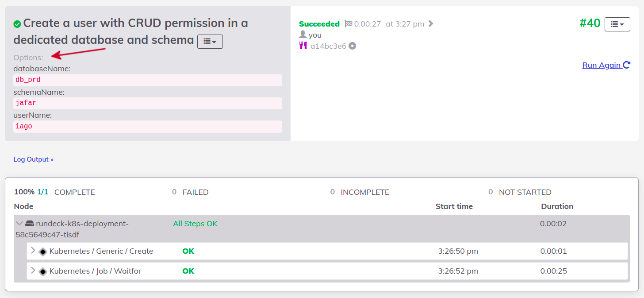Open the job actions dropdown beside the title
This screenshot has width=644, height=298.
tap(210, 42)
